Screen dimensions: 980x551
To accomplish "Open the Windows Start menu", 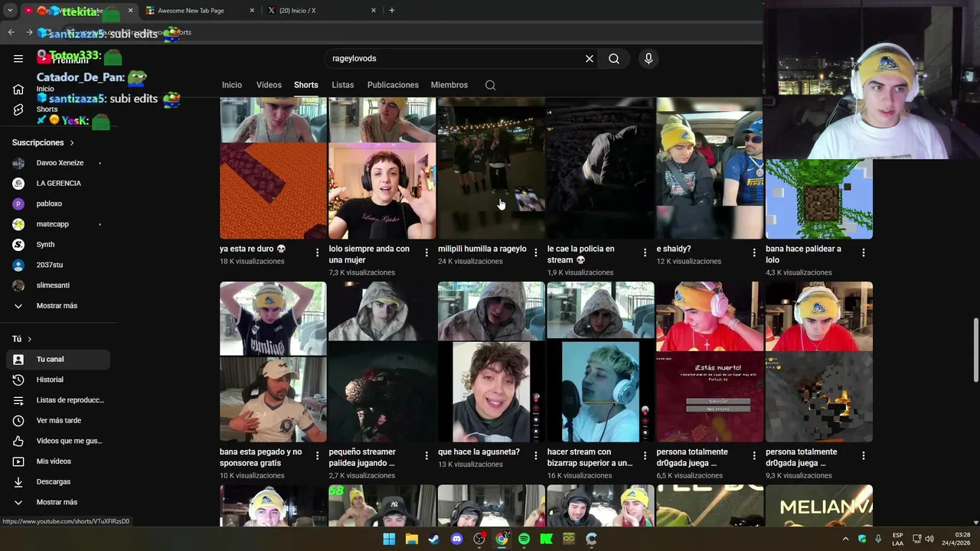I will [x=389, y=539].
